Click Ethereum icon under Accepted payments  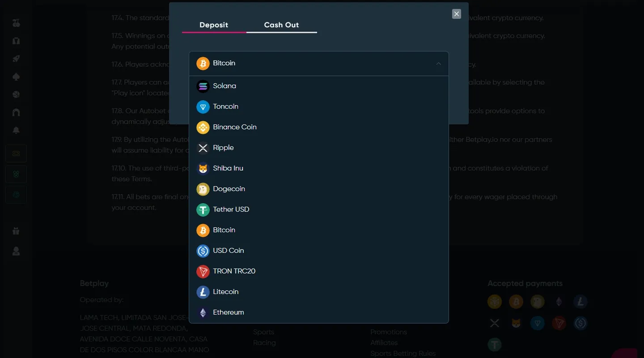tap(559, 302)
